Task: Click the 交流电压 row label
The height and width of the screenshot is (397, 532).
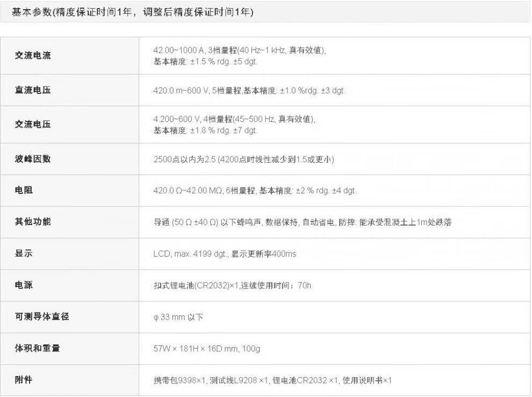Action: click(x=33, y=124)
